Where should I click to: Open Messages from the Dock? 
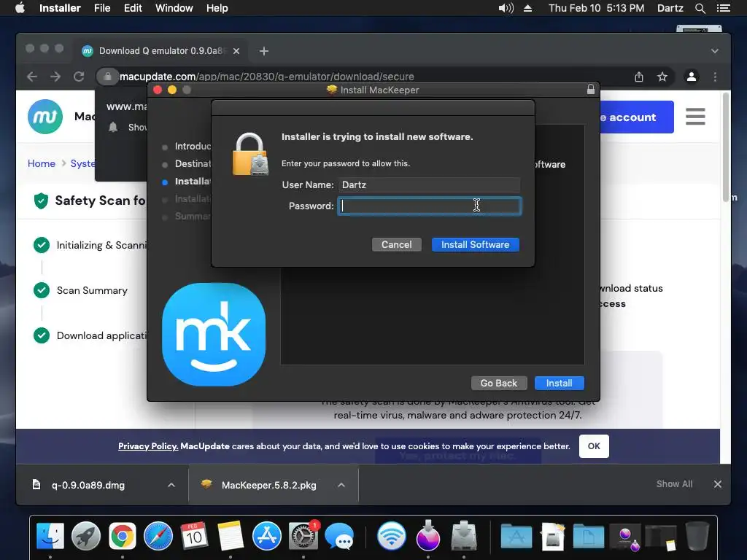339,537
